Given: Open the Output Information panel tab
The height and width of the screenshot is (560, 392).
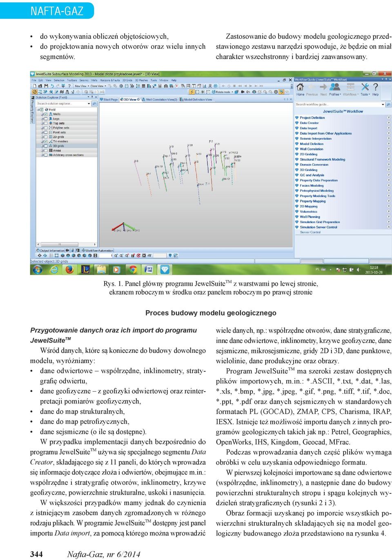Looking at the screenshot, I should click(x=51, y=250).
